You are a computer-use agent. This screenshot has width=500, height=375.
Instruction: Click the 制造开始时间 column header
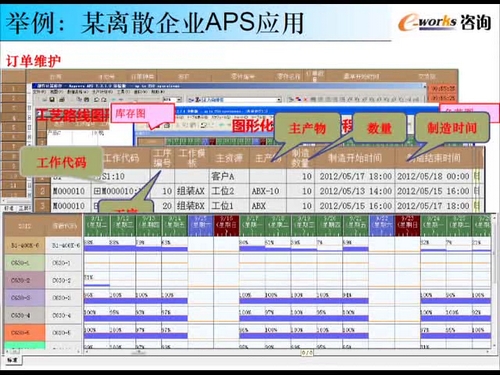355,158
